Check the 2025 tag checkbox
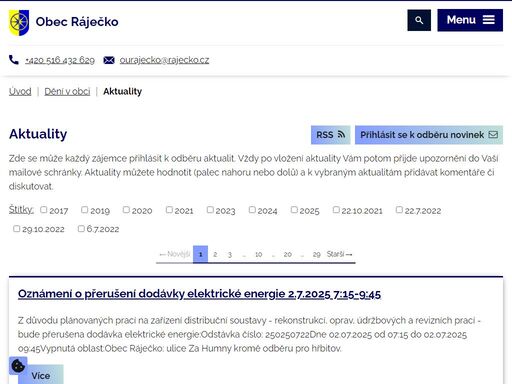This screenshot has width=512, height=384. pyautogui.click(x=294, y=210)
